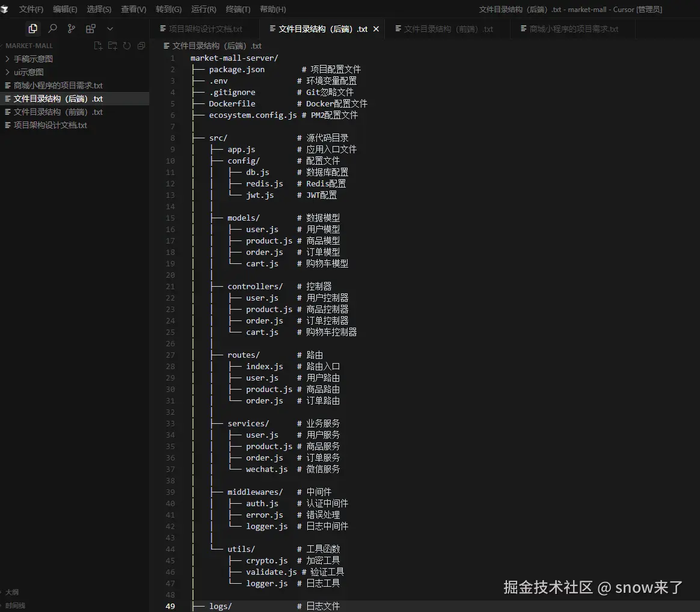
Task: Open the 运行(R) menu
Action: [x=204, y=9]
